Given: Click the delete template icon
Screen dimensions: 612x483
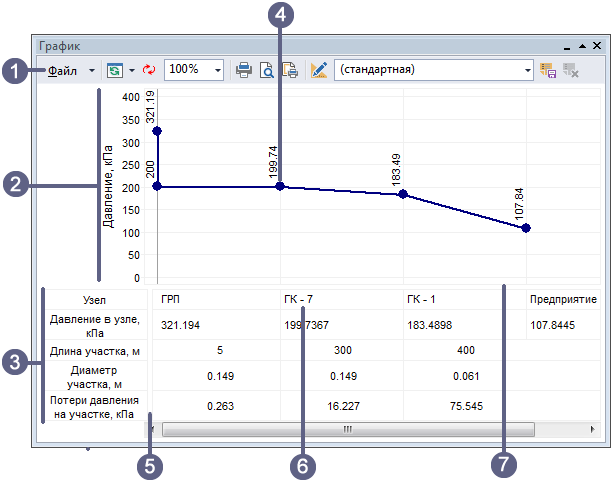Looking at the screenshot, I should tap(572, 70).
